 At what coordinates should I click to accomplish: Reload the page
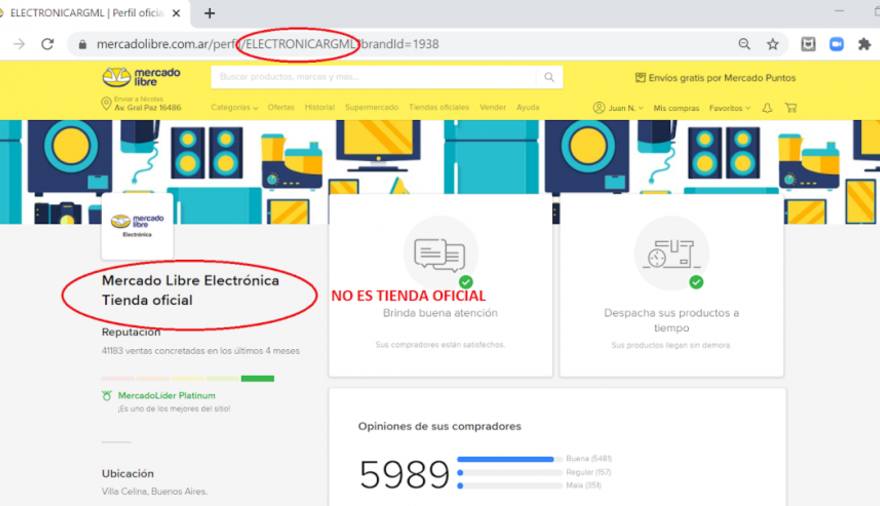pyautogui.click(x=47, y=44)
